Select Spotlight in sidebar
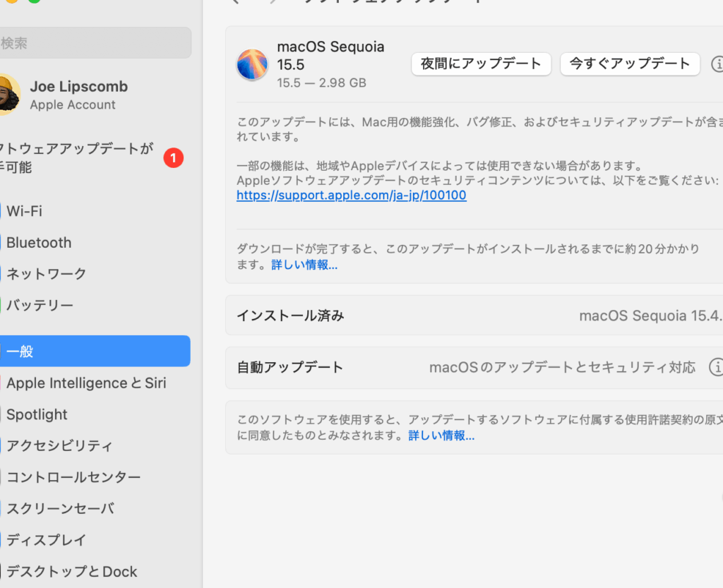The image size is (723, 588). (95, 414)
